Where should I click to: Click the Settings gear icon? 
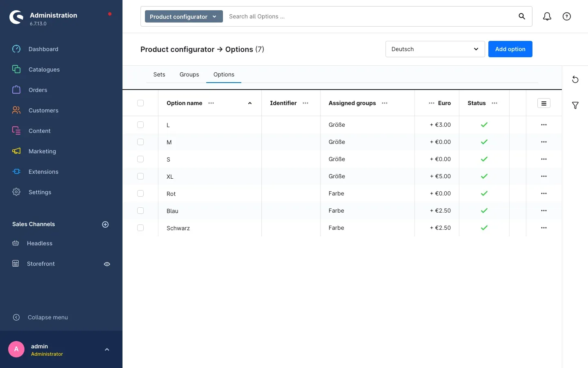[x=16, y=192]
